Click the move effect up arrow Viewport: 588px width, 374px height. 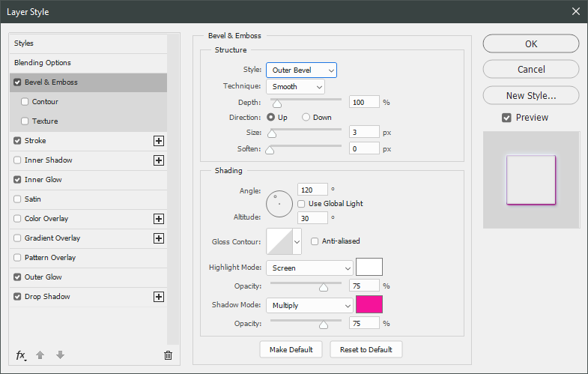pos(41,355)
